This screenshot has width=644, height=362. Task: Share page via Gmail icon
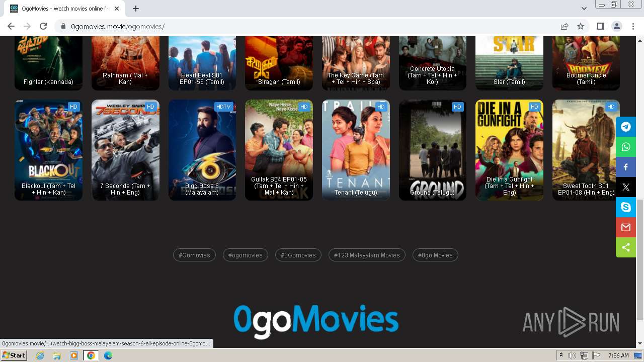(x=626, y=227)
